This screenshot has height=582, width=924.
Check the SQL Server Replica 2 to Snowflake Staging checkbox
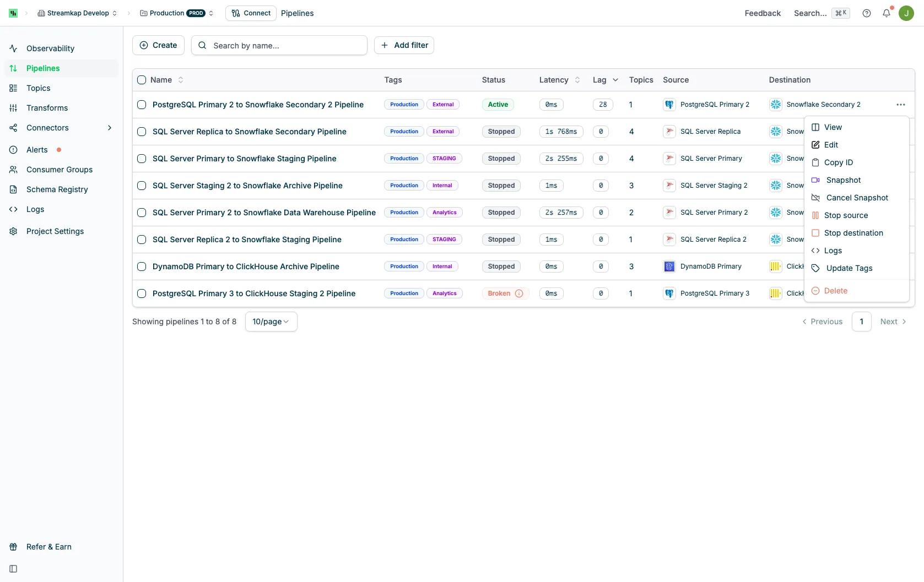coord(142,240)
